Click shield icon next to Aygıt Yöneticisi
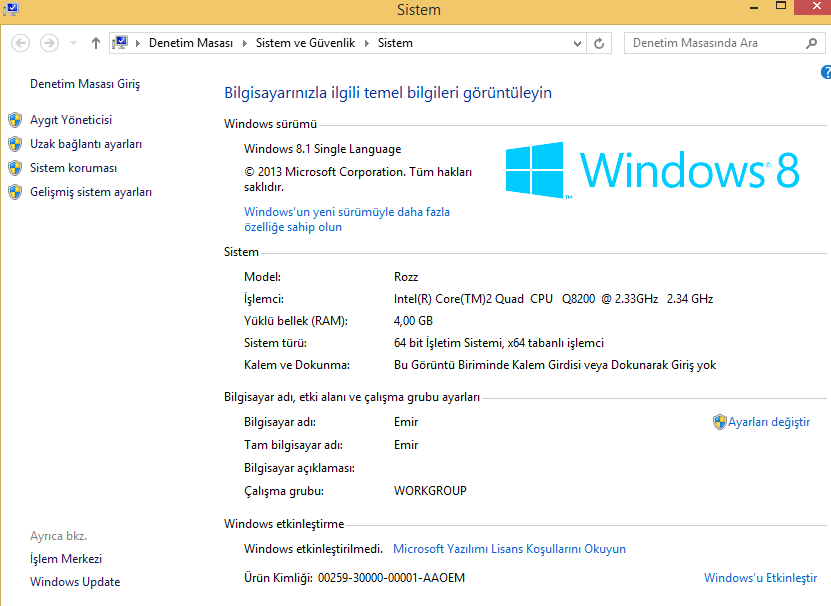This screenshot has width=831, height=606. 15,120
